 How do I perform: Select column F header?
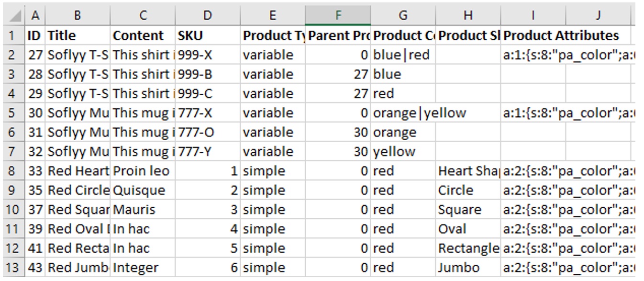point(338,16)
